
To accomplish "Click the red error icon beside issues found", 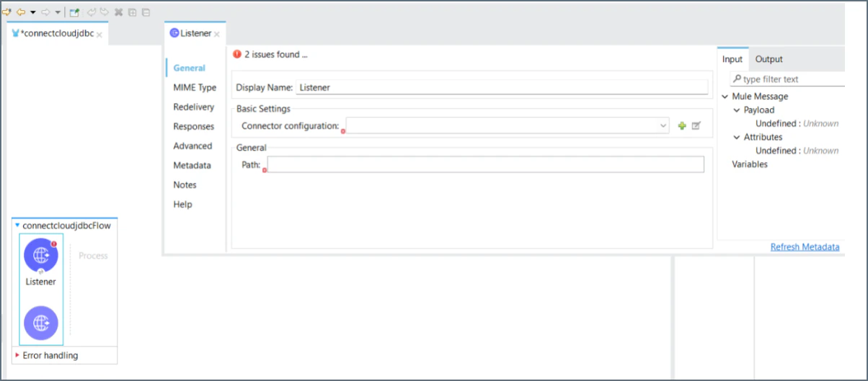I will [237, 54].
